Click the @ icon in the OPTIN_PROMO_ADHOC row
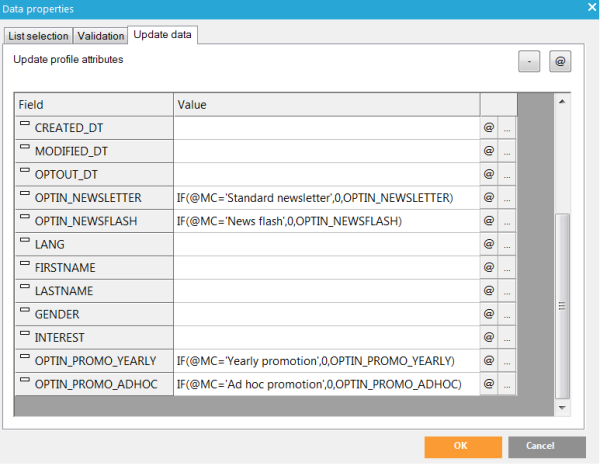The height and width of the screenshot is (466, 600). (489, 384)
